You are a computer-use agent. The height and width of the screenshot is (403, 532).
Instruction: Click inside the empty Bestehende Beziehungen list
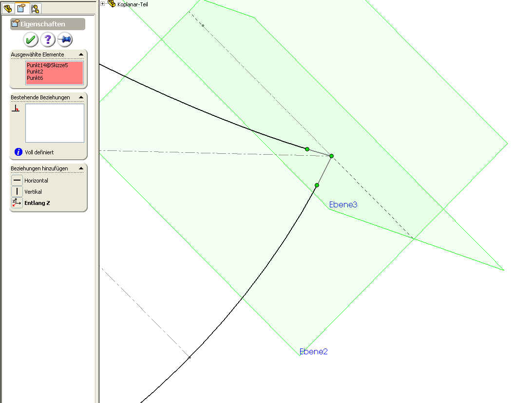(55, 123)
